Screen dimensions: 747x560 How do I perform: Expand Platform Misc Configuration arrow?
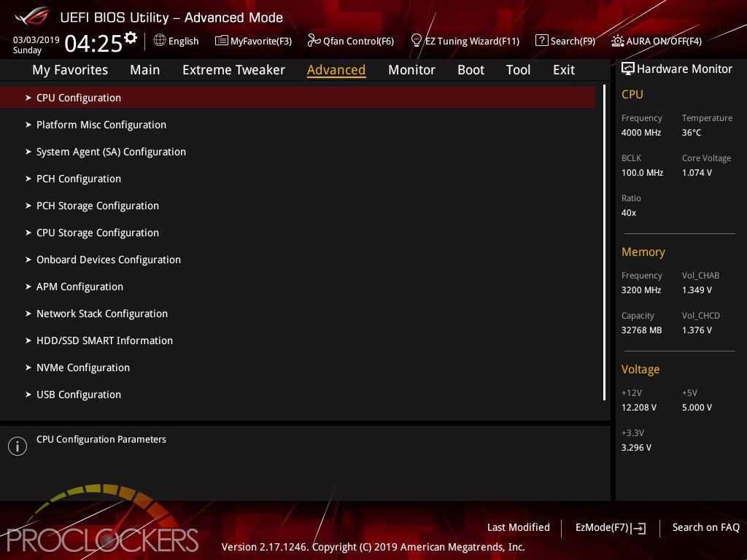(x=28, y=125)
